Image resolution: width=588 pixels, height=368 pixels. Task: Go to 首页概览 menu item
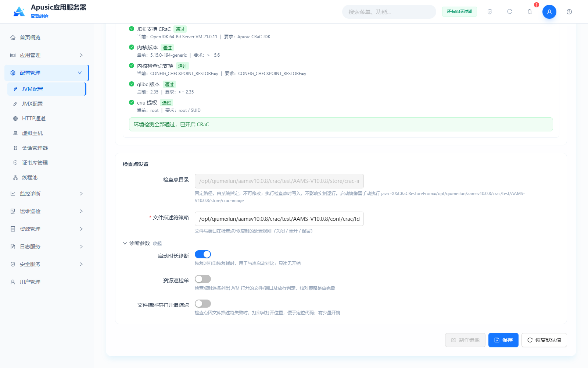(x=46, y=38)
